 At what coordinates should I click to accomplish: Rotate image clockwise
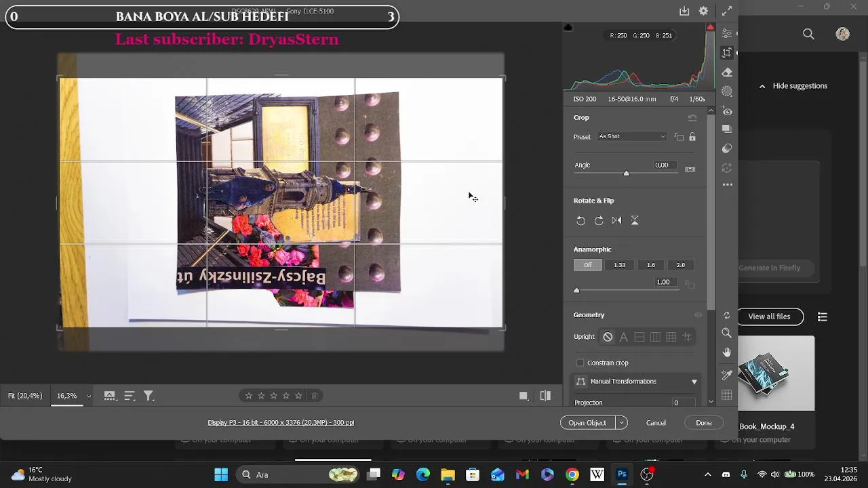pyautogui.click(x=599, y=220)
